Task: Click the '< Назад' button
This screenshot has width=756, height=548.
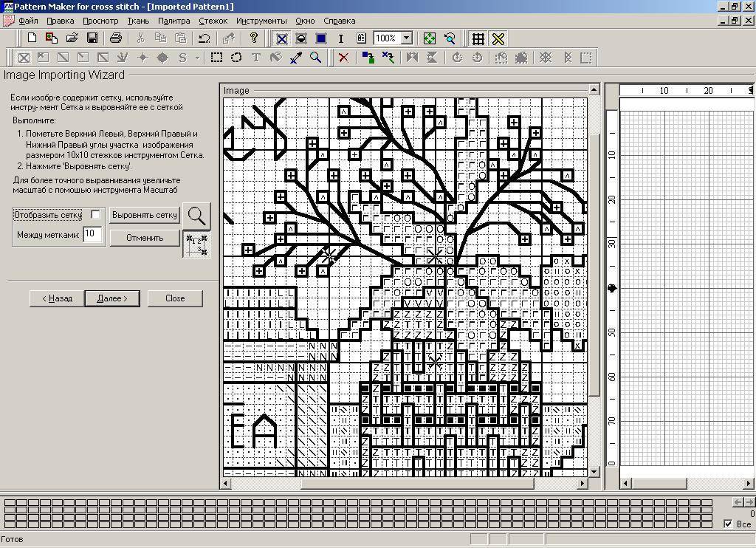Action: (x=57, y=298)
